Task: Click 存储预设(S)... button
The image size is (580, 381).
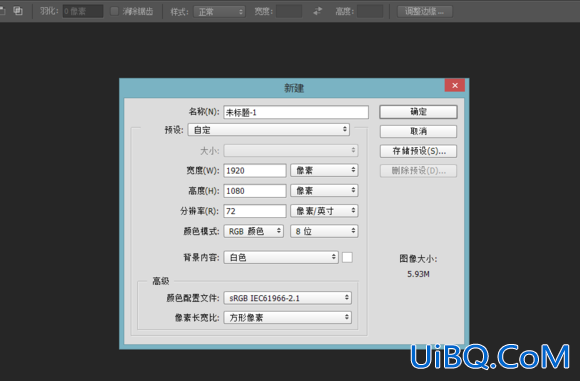Action: (x=418, y=151)
